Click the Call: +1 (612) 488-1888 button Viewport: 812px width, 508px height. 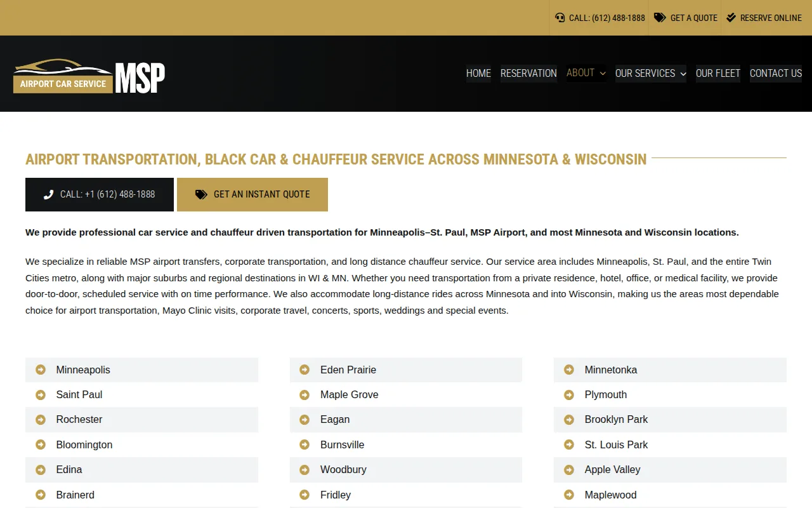pos(100,194)
